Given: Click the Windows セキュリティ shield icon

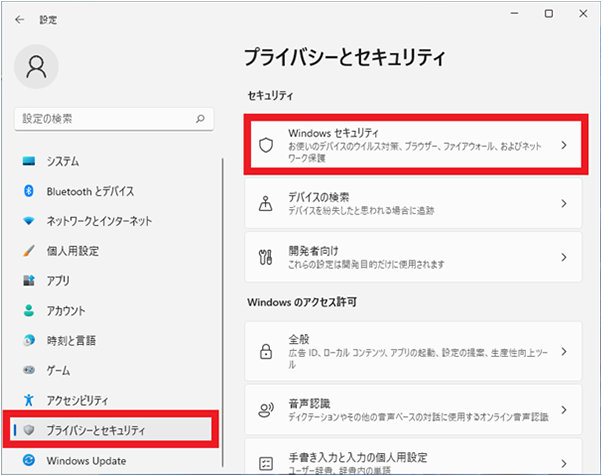Looking at the screenshot, I should (x=266, y=145).
